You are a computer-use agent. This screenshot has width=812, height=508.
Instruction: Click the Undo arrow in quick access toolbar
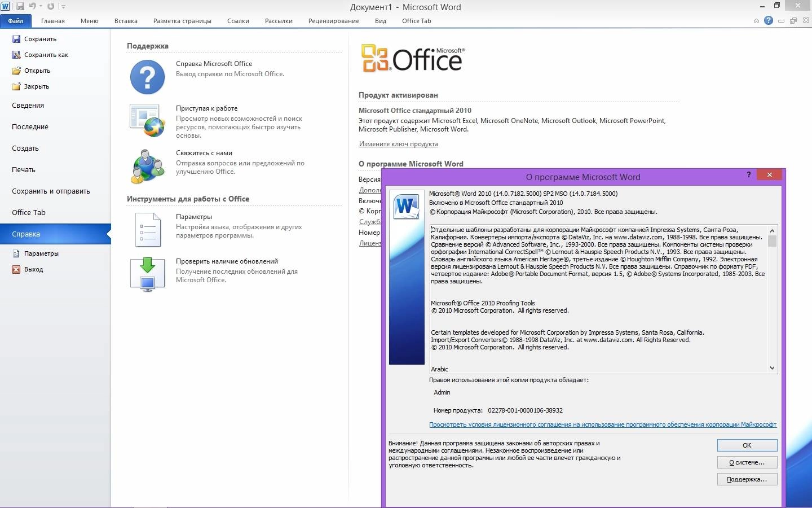33,6
